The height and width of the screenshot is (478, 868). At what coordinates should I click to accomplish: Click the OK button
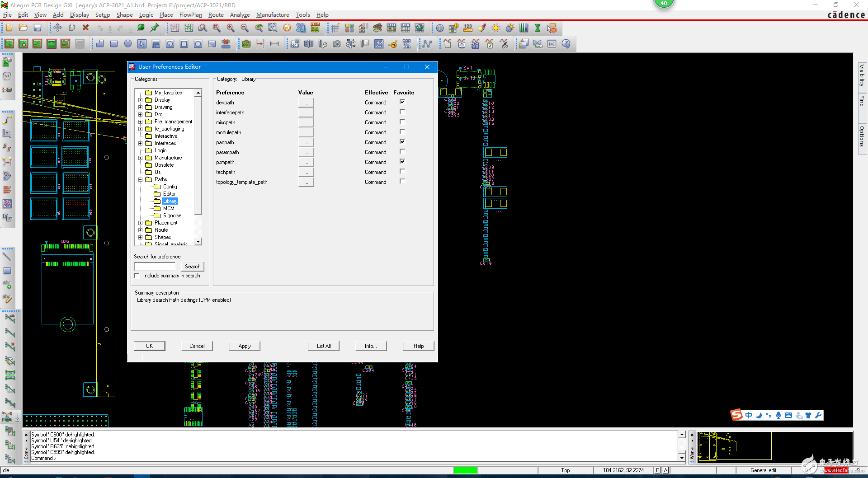(150, 346)
